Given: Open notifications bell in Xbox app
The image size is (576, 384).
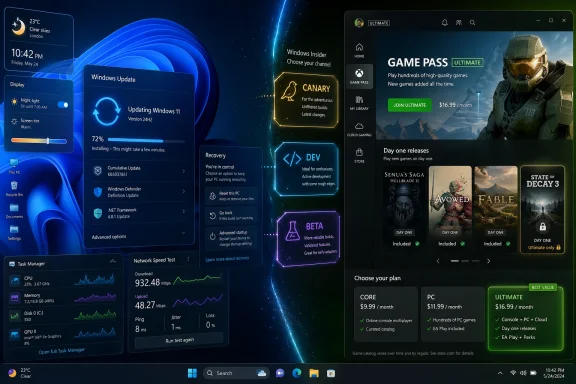Looking at the screenshot, I should coord(444,22).
